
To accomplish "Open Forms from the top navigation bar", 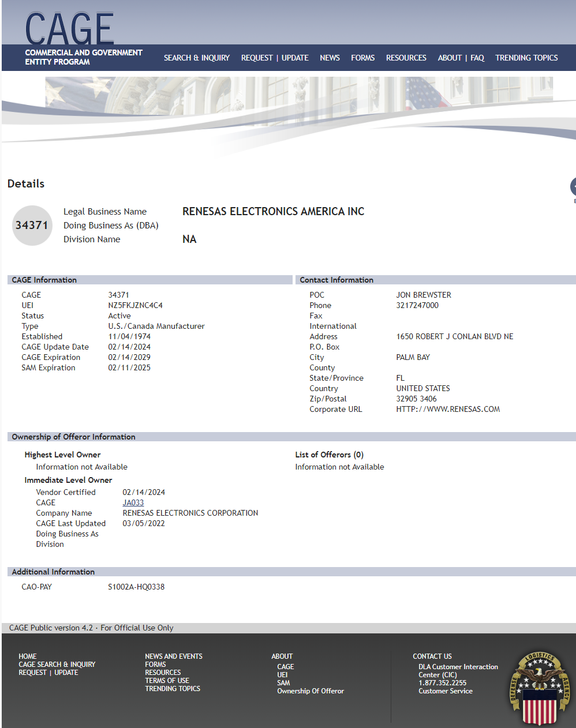I will pyautogui.click(x=362, y=58).
